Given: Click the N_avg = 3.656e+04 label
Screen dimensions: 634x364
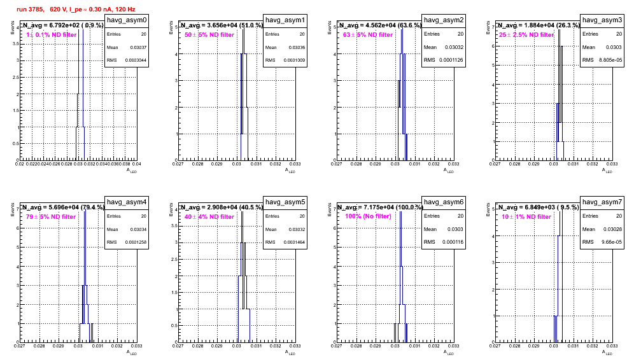Looking at the screenshot, I should pos(222,25).
